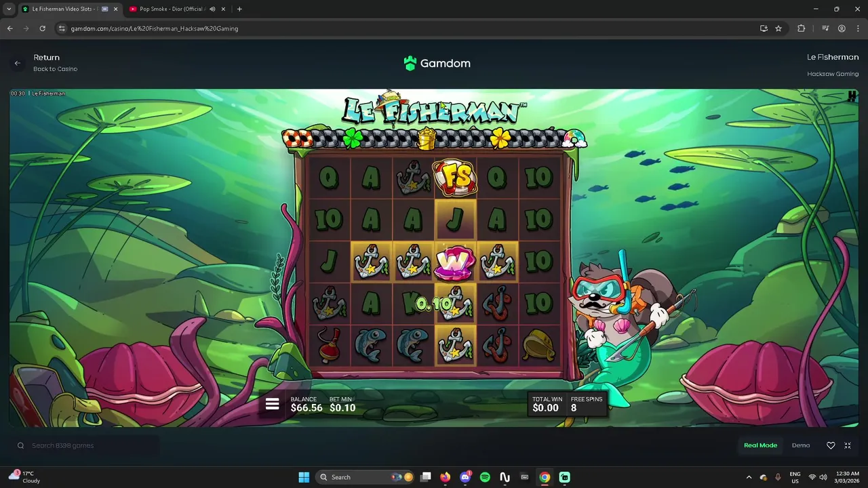Click the TOTAL WIN $0.00 display
868x488 pixels.
coord(547,404)
